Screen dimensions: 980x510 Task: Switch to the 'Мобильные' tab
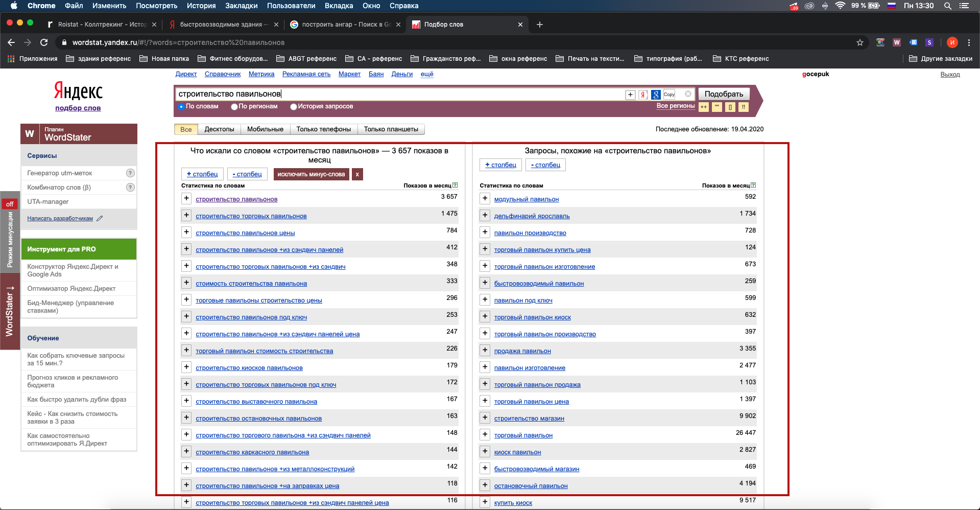(265, 129)
